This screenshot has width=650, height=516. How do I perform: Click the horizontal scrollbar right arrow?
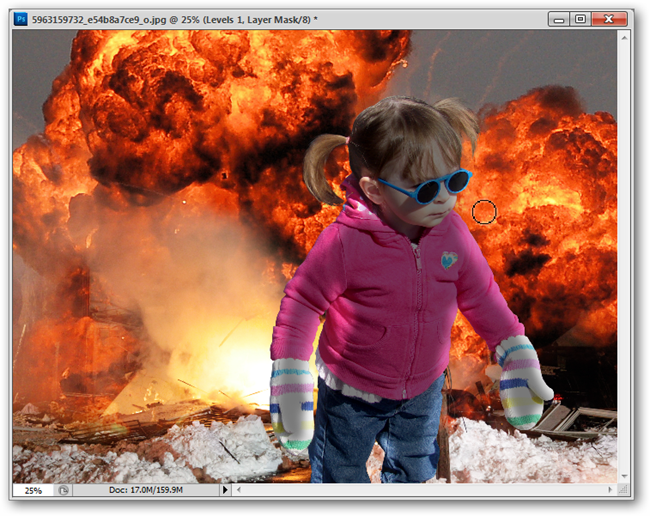pos(610,490)
